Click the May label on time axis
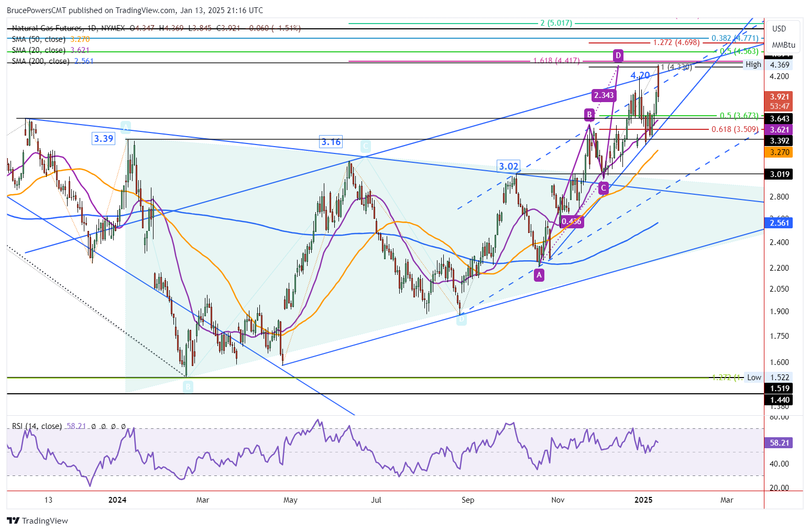This screenshot has width=810, height=532. [x=290, y=500]
